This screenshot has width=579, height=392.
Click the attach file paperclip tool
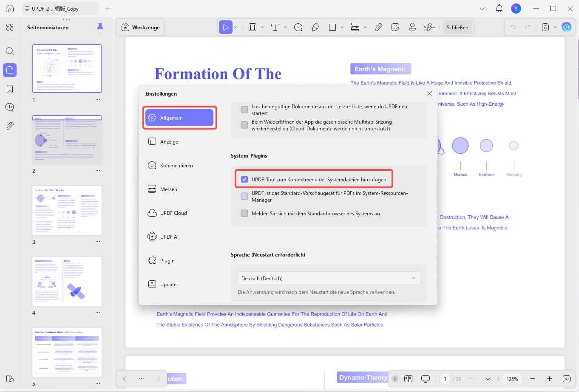[378, 27]
